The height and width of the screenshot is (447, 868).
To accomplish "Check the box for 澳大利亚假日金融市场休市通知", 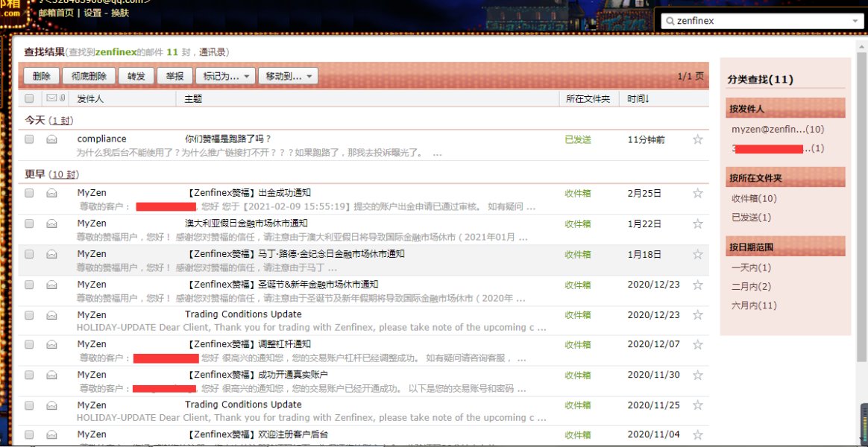I will pyautogui.click(x=29, y=224).
